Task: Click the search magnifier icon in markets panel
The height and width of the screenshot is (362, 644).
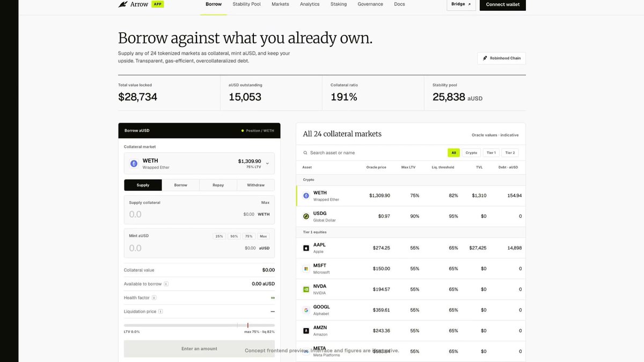Action: tap(305, 153)
